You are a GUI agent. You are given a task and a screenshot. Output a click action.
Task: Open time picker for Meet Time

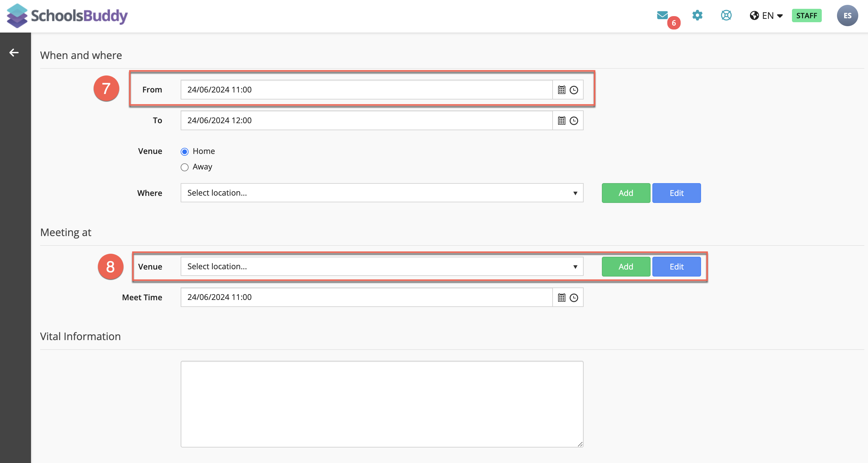click(574, 298)
